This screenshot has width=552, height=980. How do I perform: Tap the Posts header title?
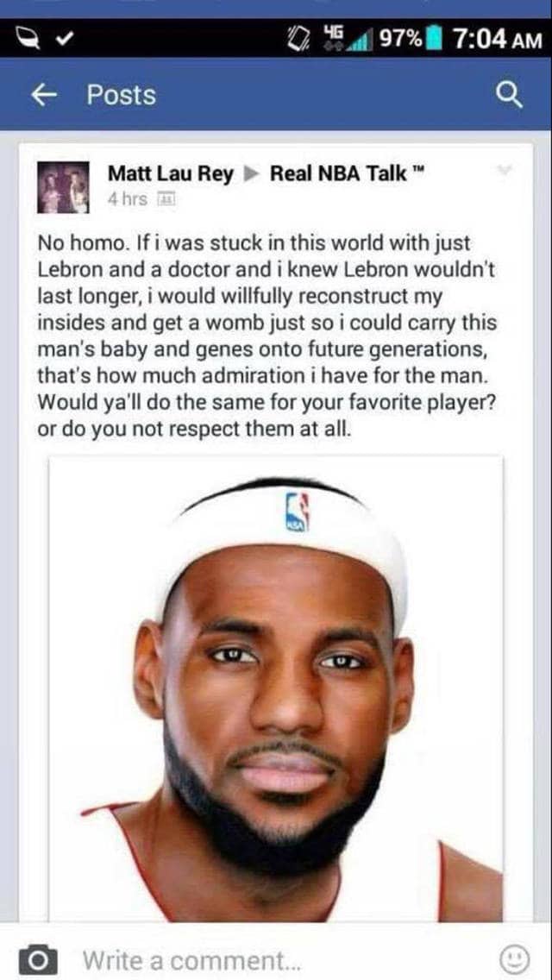point(122,95)
